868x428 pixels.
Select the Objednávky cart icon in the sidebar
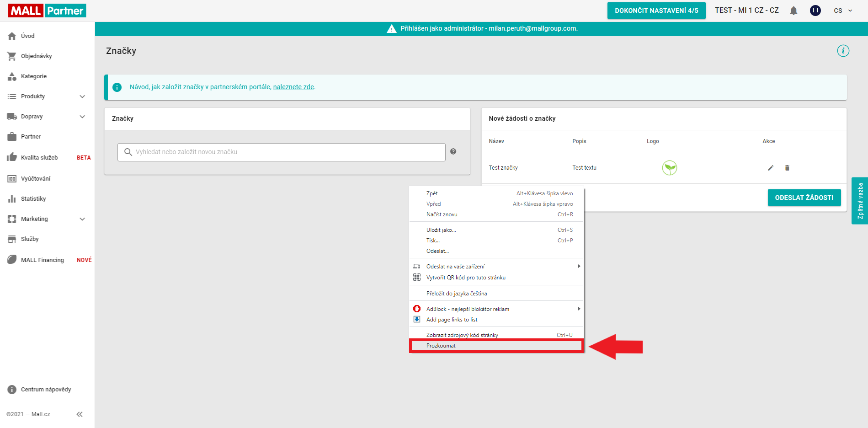11,56
